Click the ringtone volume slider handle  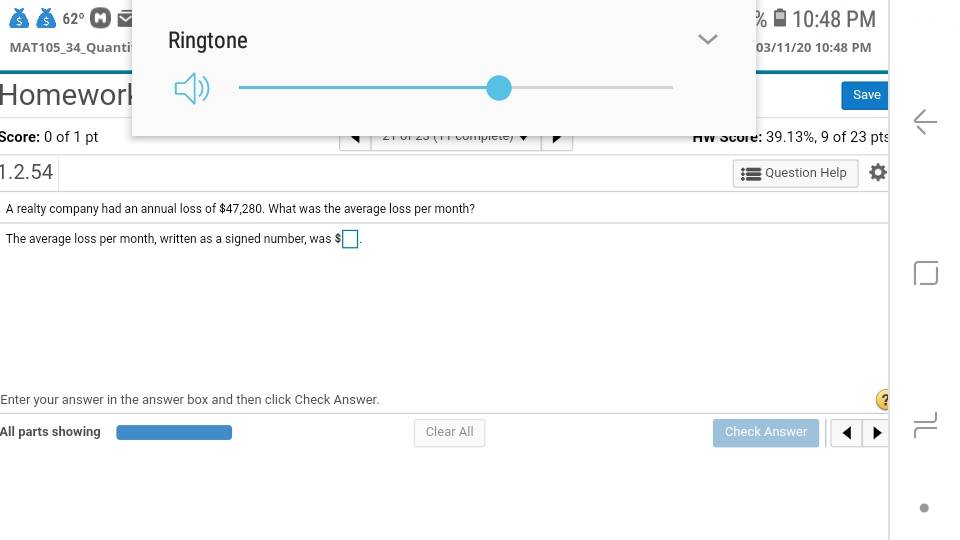click(499, 88)
